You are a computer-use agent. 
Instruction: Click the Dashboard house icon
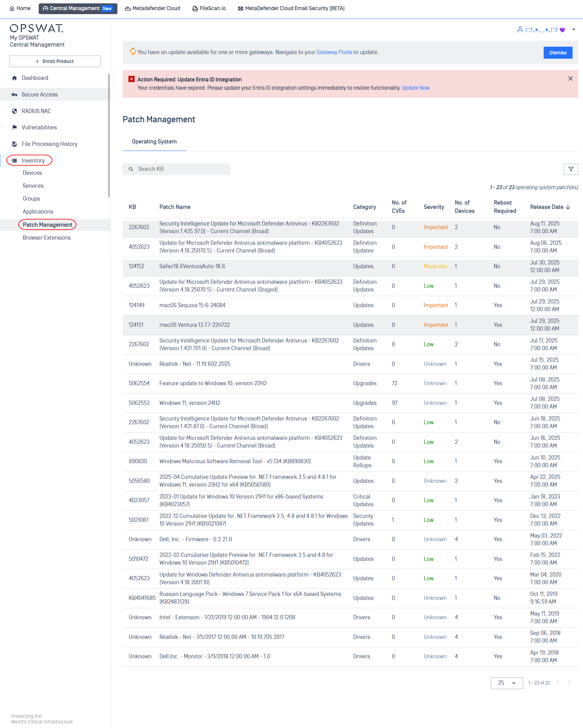point(14,78)
